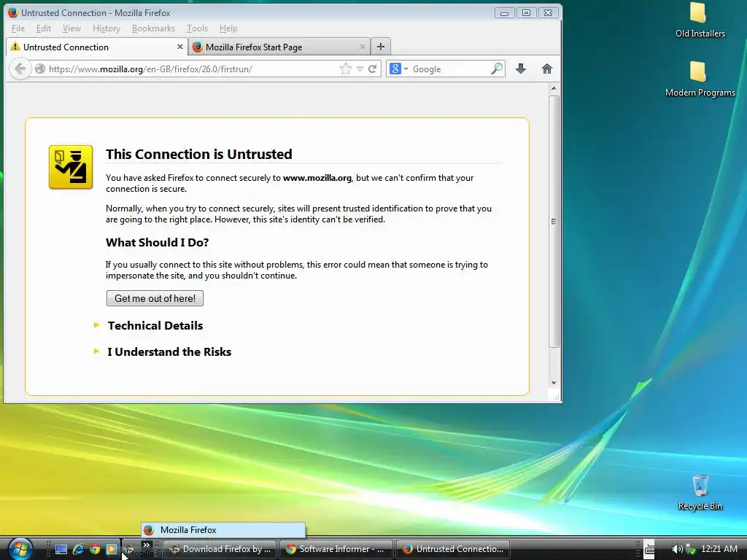Click the volume speaker tray icon
The height and width of the screenshot is (560, 747).
coord(677,549)
